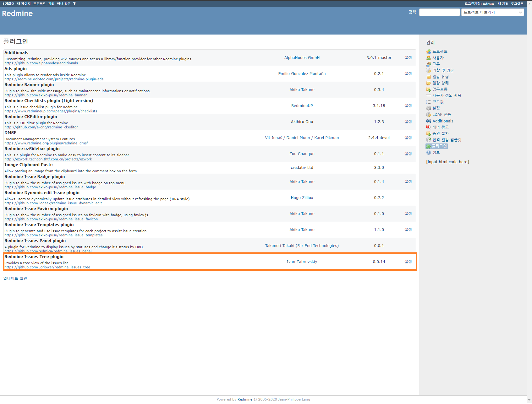Select the 사용자 user icon
This screenshot has height=404, width=532.
[x=429, y=58]
